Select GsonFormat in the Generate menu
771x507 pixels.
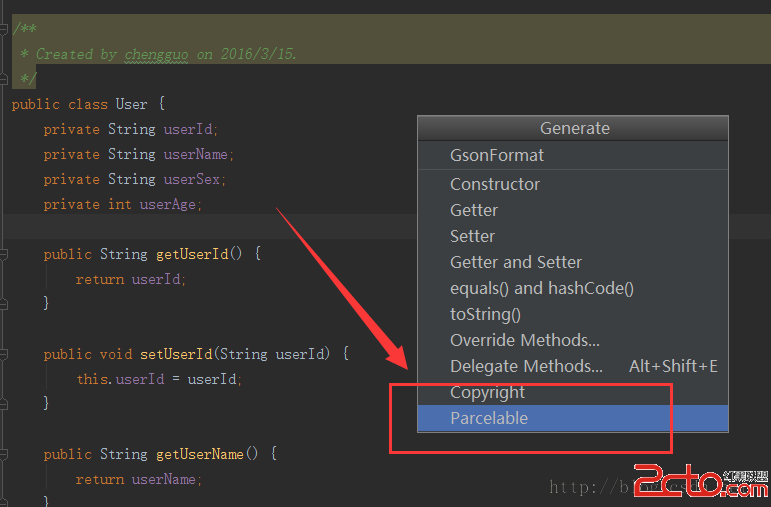point(497,155)
